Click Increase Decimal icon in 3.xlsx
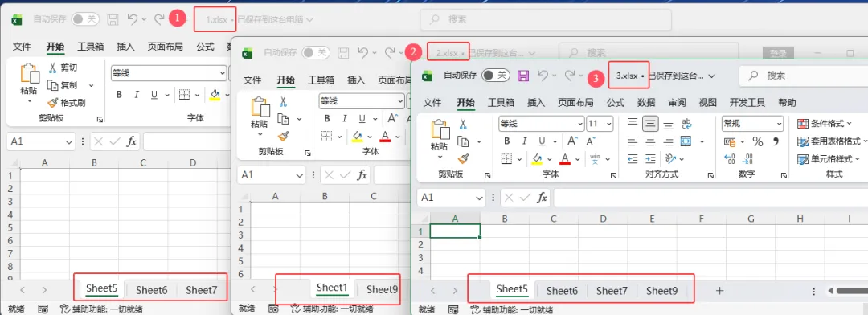This screenshot has height=315, width=868. pyautogui.click(x=730, y=159)
